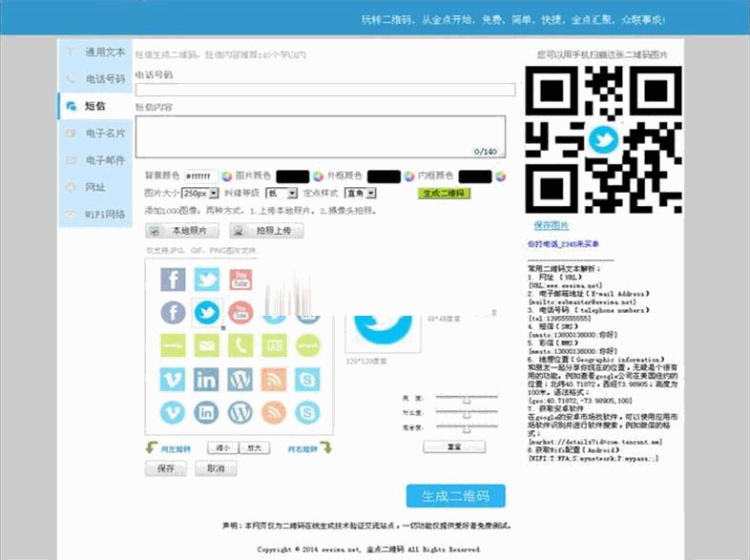Viewport: 750px width, 560px height.
Task: Switch to the 电子名片 tab
Action: (x=95, y=133)
